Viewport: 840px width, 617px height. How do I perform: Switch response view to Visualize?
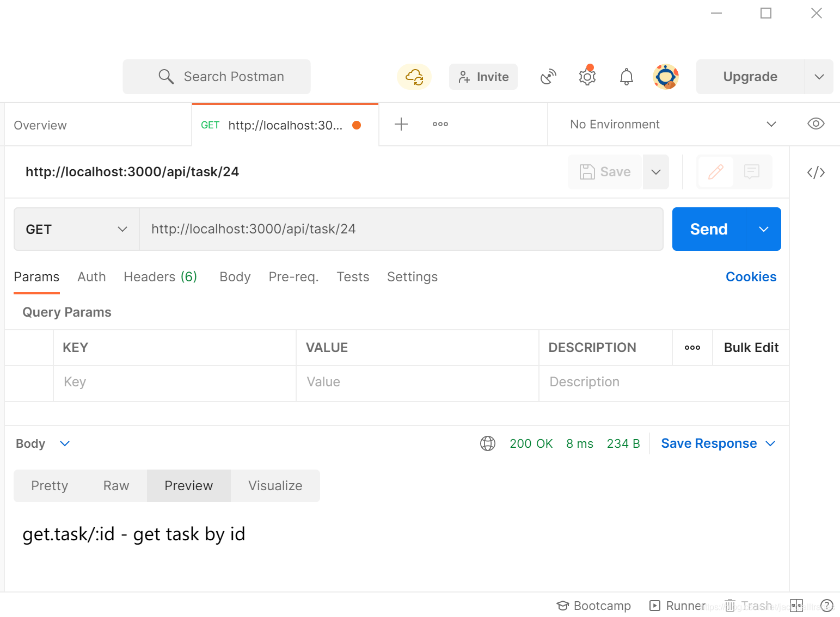(275, 486)
